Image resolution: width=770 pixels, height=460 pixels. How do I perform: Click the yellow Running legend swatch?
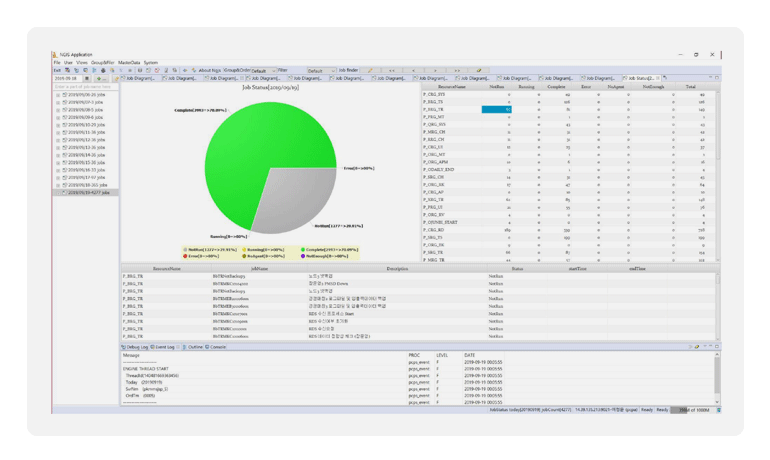pyautogui.click(x=244, y=250)
